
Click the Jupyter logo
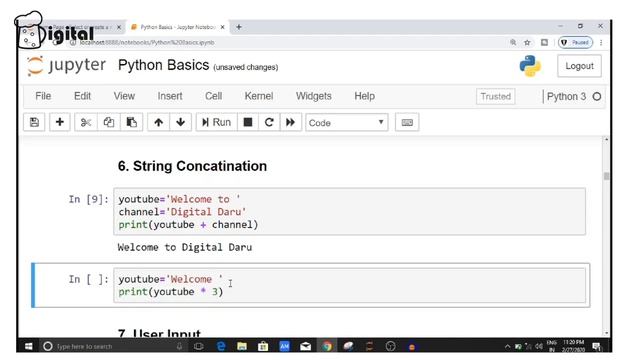click(67, 65)
